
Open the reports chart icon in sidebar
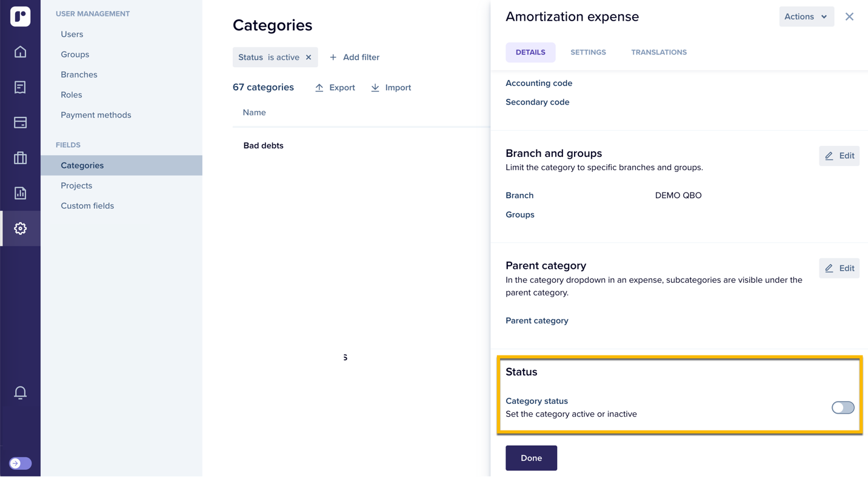pyautogui.click(x=20, y=193)
